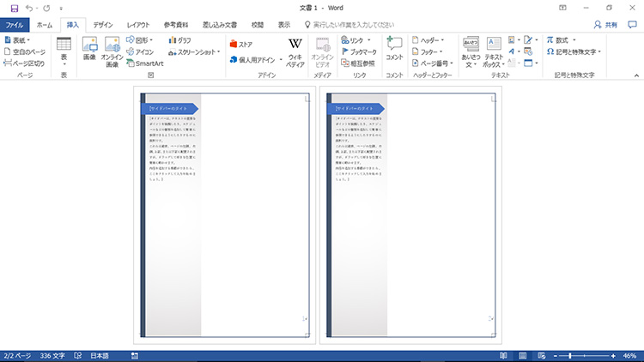Click the 共有 share button
This screenshot has height=362, width=644.
pyautogui.click(x=610, y=25)
